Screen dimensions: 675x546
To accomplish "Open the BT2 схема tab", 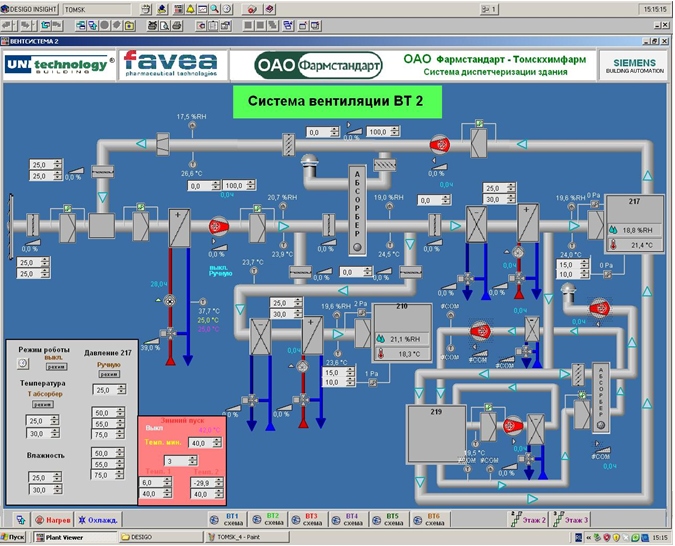I will click(x=267, y=519).
